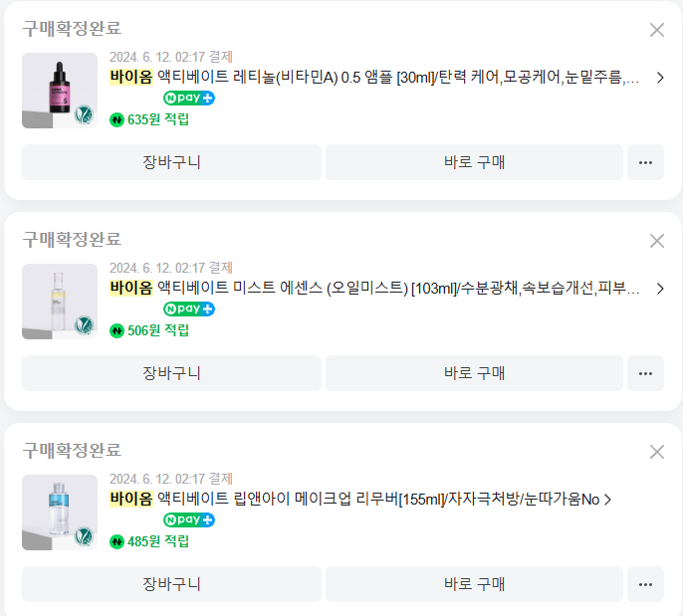Open retinol ampoule product thumbnail
The width and height of the screenshot is (683, 616).
coord(60,91)
